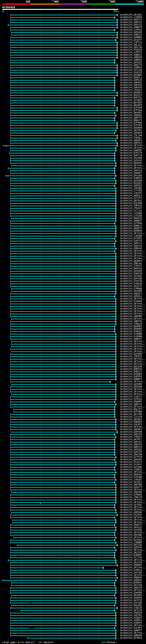Select label UniRef100_Q9LZ17
Screen dimensions: 146x644
pyautogui.click(x=131, y=45)
